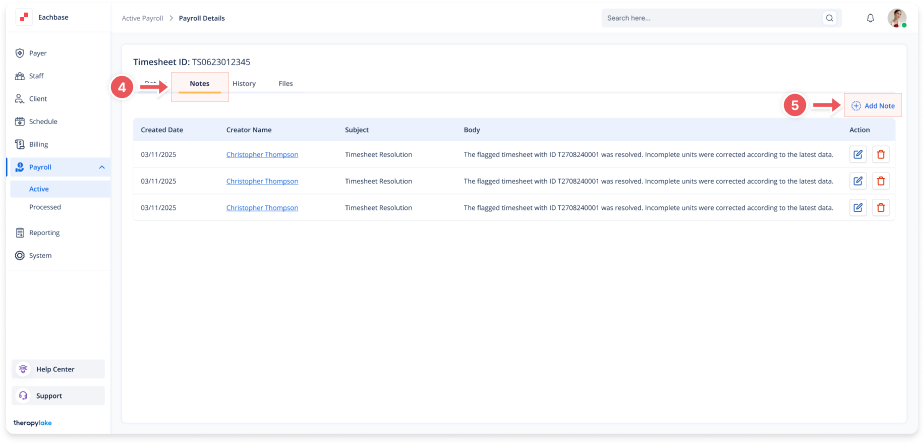Click the Payroll sidebar icon

click(19, 167)
